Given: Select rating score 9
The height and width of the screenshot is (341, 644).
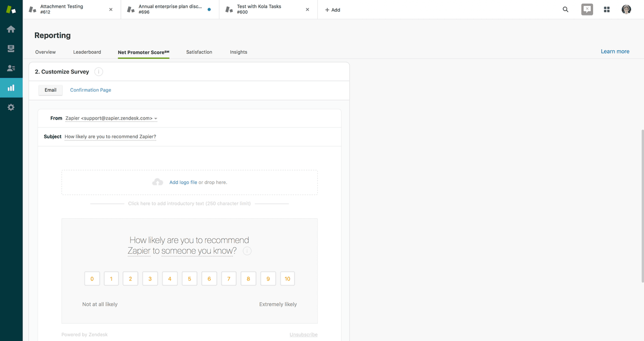Looking at the screenshot, I should [x=268, y=279].
